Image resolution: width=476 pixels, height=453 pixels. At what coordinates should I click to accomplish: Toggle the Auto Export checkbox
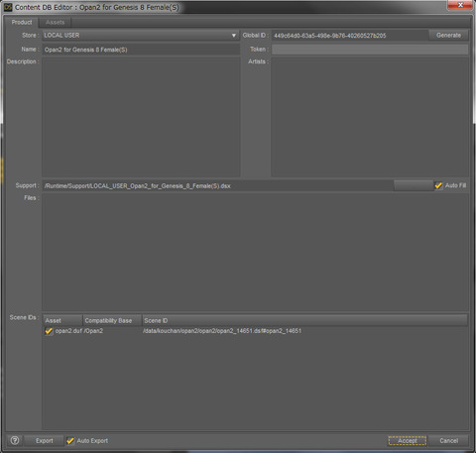(70, 441)
